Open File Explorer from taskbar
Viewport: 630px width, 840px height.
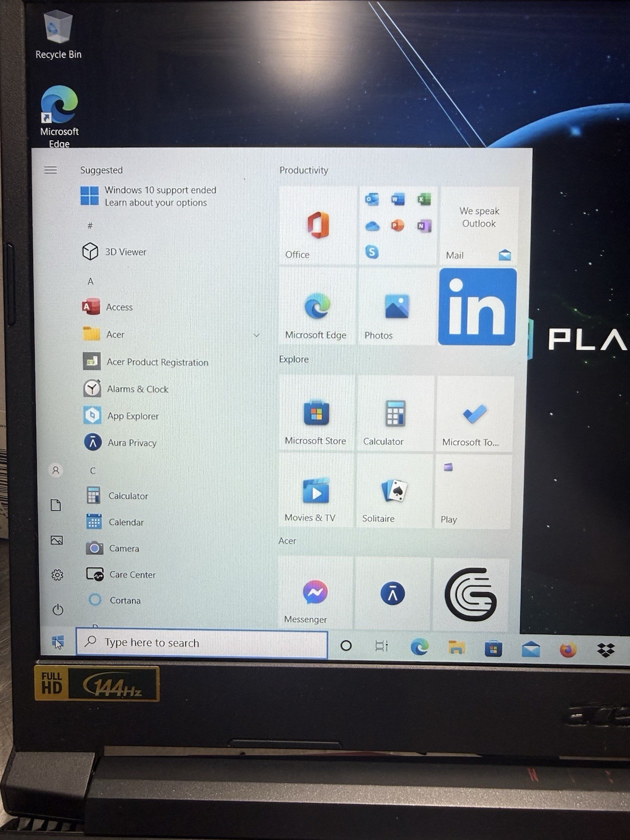456,648
